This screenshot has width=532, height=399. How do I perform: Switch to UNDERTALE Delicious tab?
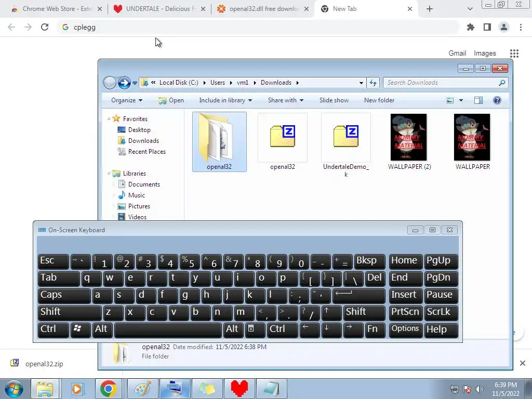(x=159, y=9)
